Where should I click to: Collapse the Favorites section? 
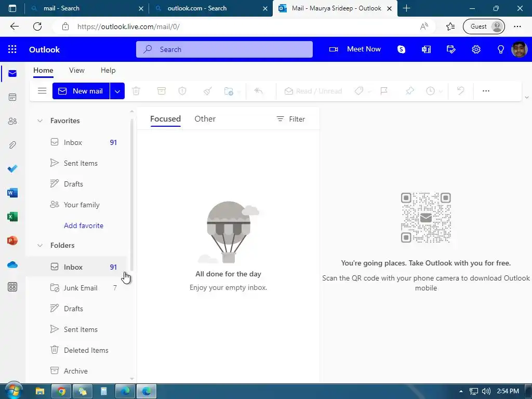click(40, 121)
